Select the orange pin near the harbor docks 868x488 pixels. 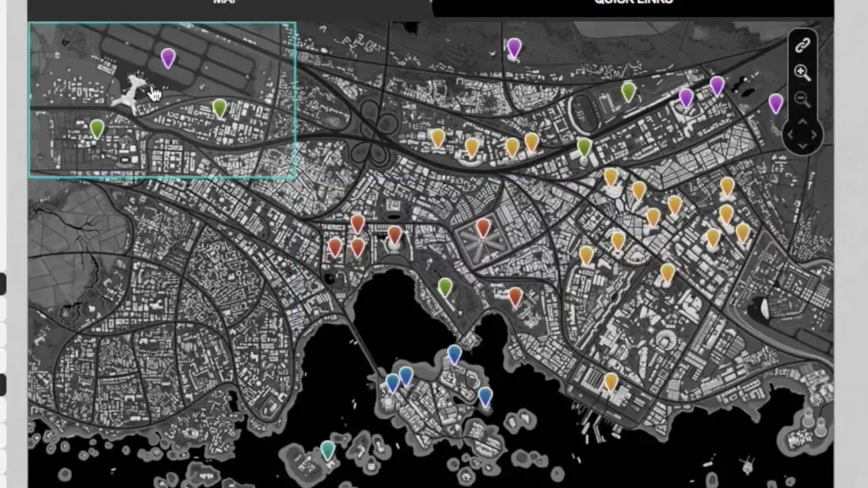[611, 382]
